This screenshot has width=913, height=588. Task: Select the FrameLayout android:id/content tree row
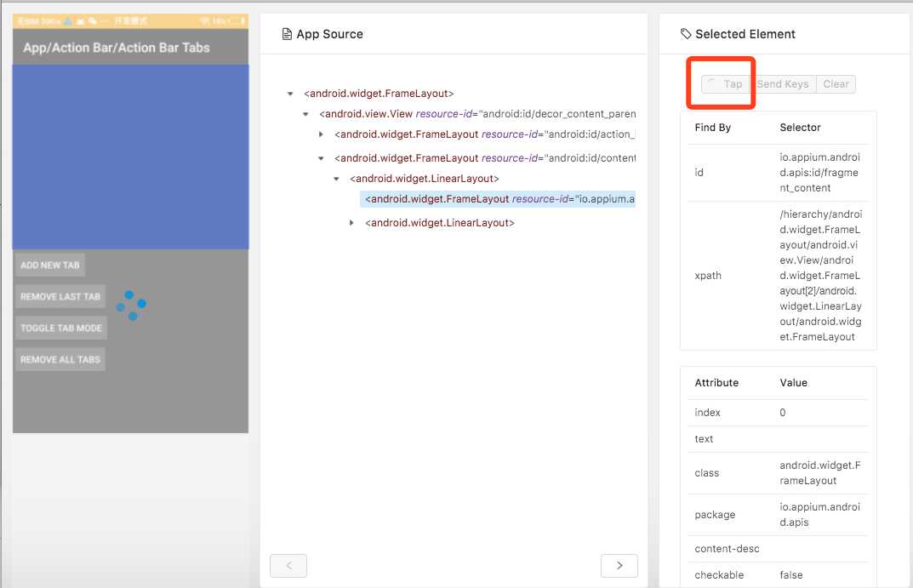[484, 158]
